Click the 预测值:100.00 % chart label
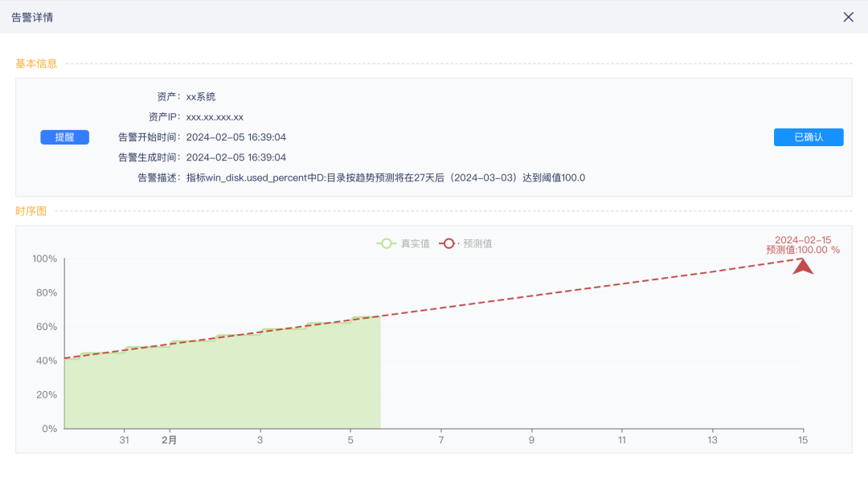Viewport: 868px width, 477px height. coord(803,250)
